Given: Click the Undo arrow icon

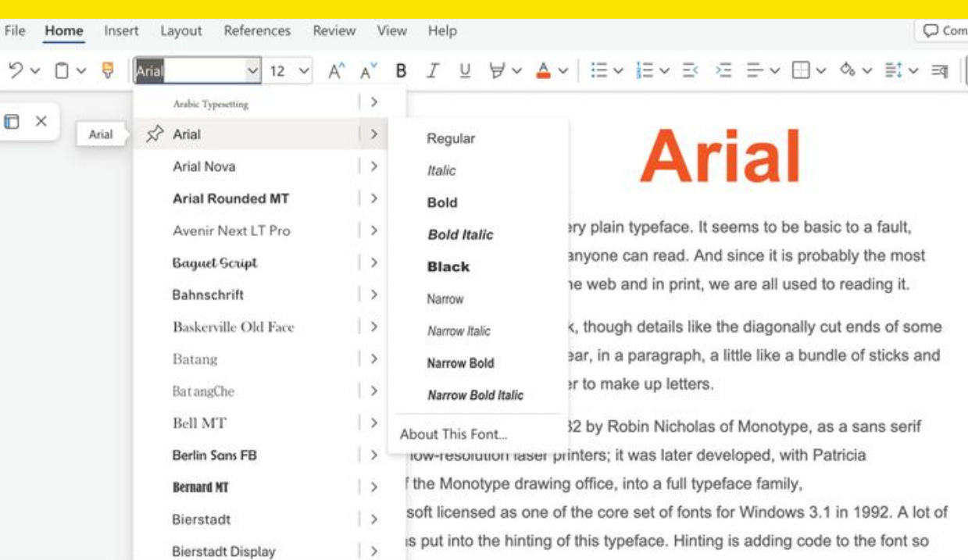Looking at the screenshot, I should (x=16, y=71).
